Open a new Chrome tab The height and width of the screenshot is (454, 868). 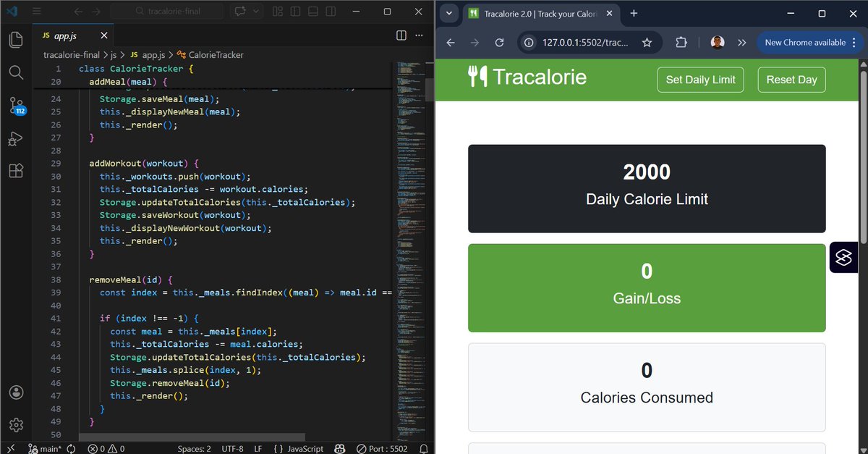tap(634, 13)
